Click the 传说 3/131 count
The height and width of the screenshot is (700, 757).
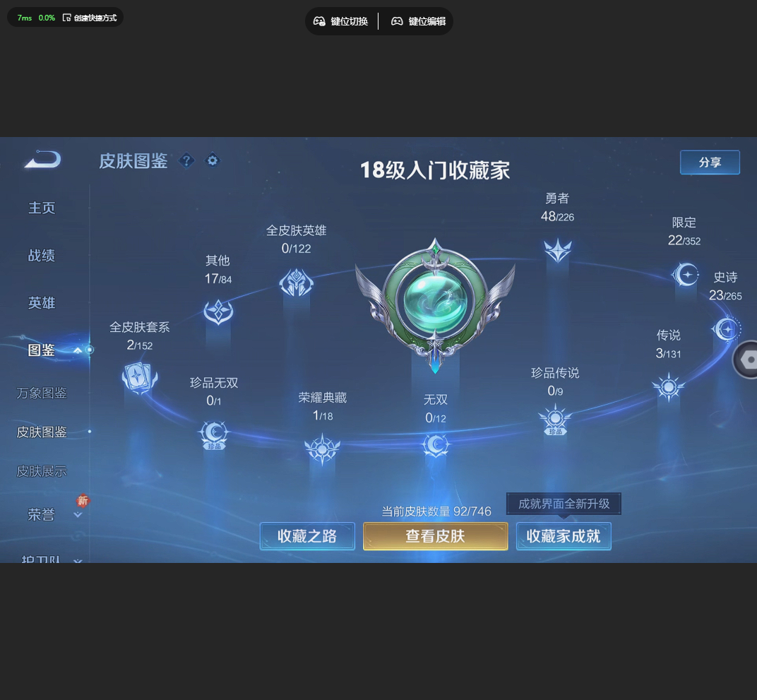668,353
